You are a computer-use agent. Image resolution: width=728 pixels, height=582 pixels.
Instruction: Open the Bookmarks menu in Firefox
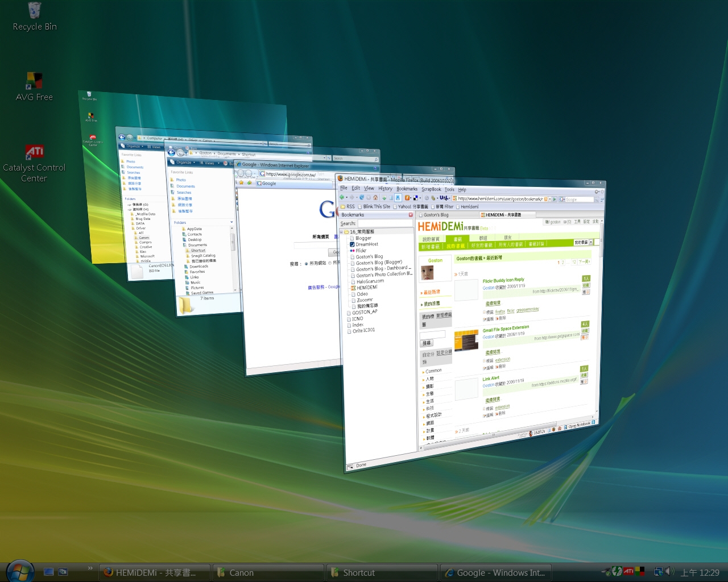(407, 189)
